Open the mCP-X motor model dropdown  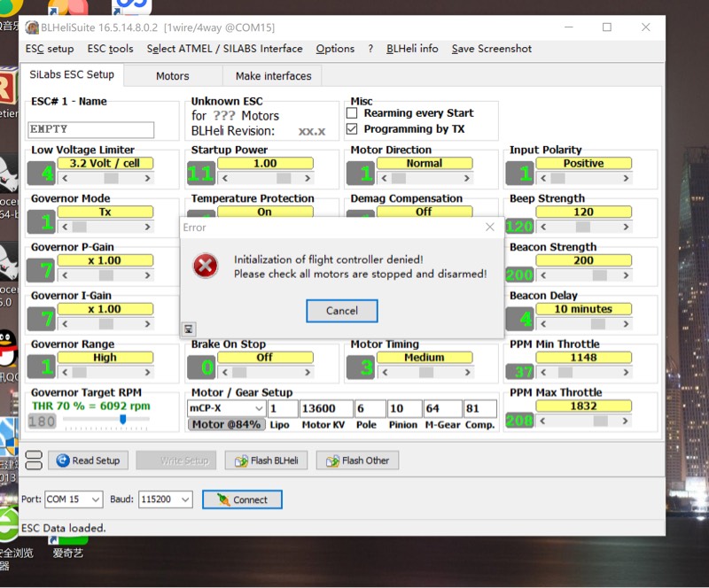[x=259, y=408]
